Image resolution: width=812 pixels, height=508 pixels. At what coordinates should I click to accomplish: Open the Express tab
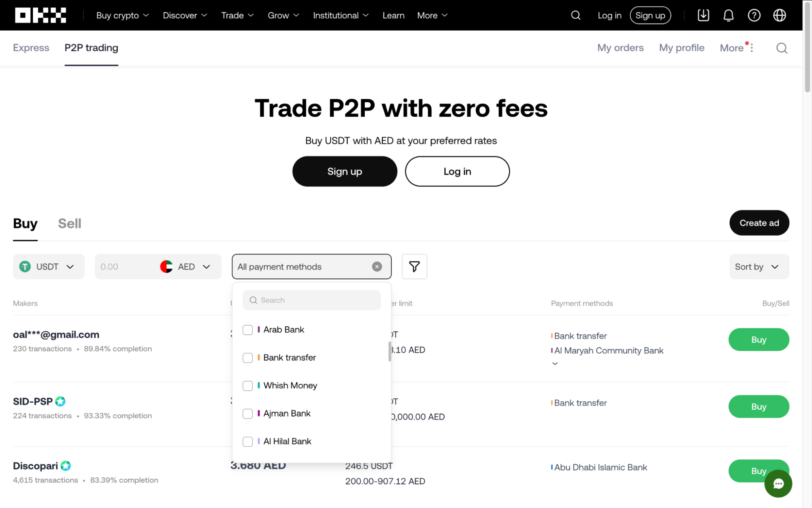(31, 48)
